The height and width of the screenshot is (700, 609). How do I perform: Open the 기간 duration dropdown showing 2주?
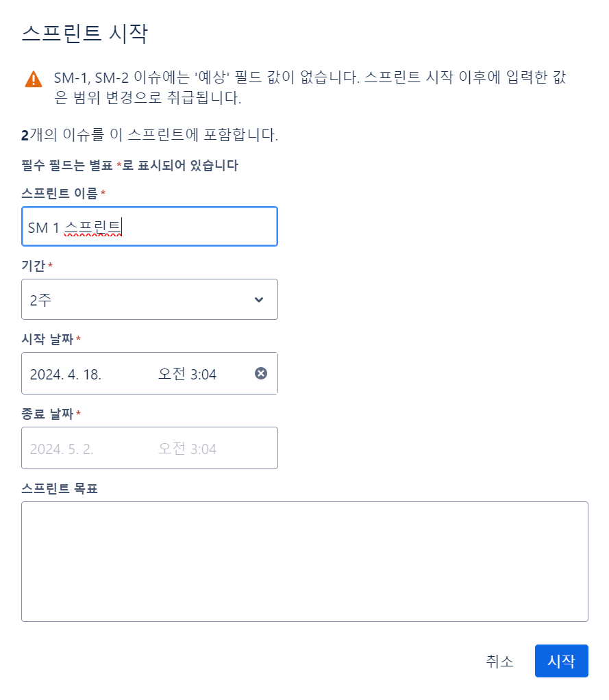tap(149, 299)
